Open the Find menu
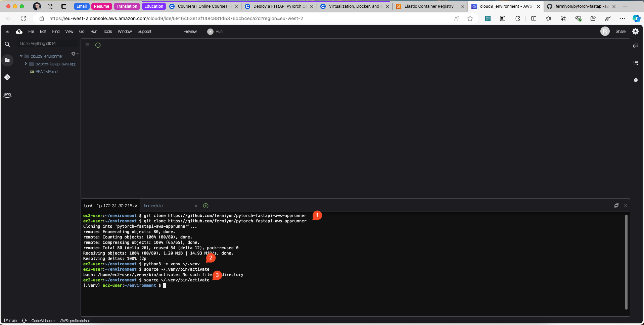 56,32
